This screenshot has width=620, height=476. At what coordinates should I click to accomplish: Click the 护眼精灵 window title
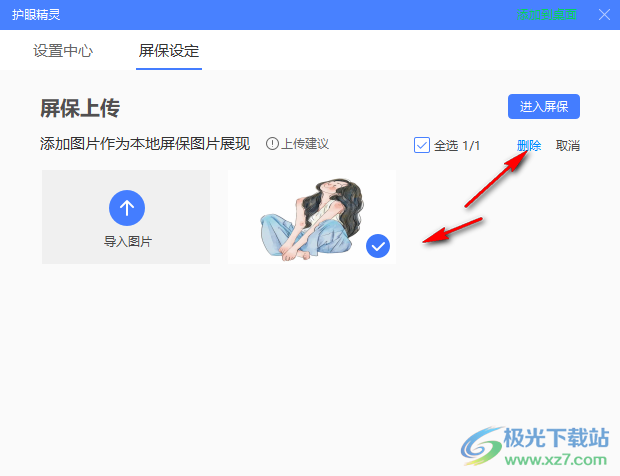pos(36,15)
